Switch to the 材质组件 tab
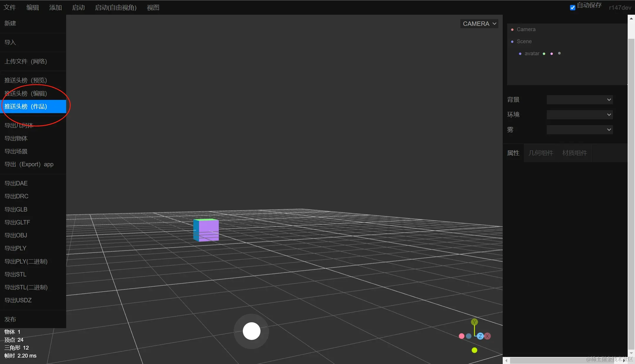This screenshot has width=635, height=364. [574, 153]
